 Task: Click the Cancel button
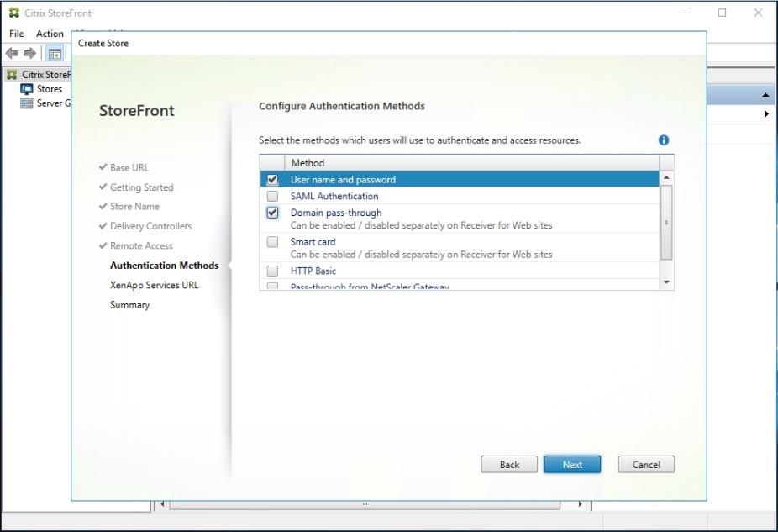646,465
